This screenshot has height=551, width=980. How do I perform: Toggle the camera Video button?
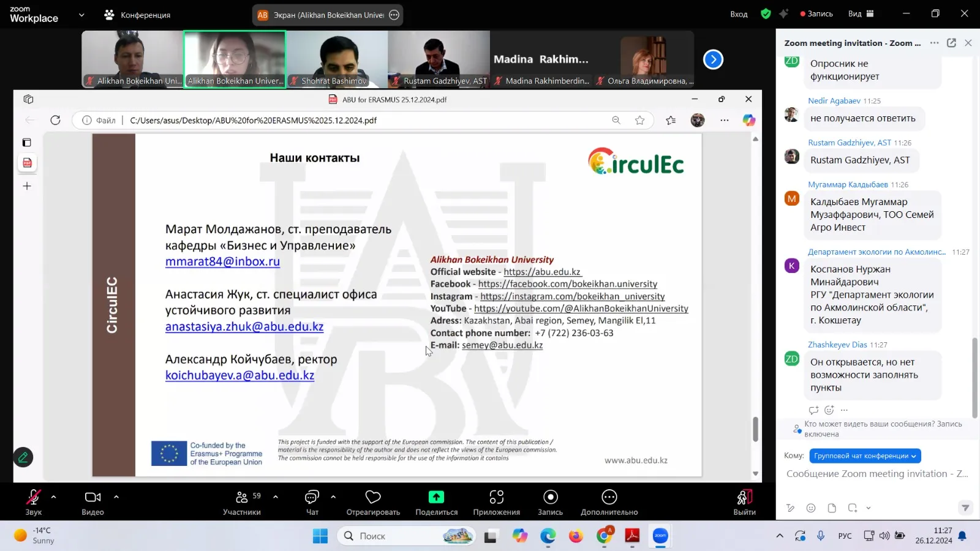pyautogui.click(x=92, y=497)
